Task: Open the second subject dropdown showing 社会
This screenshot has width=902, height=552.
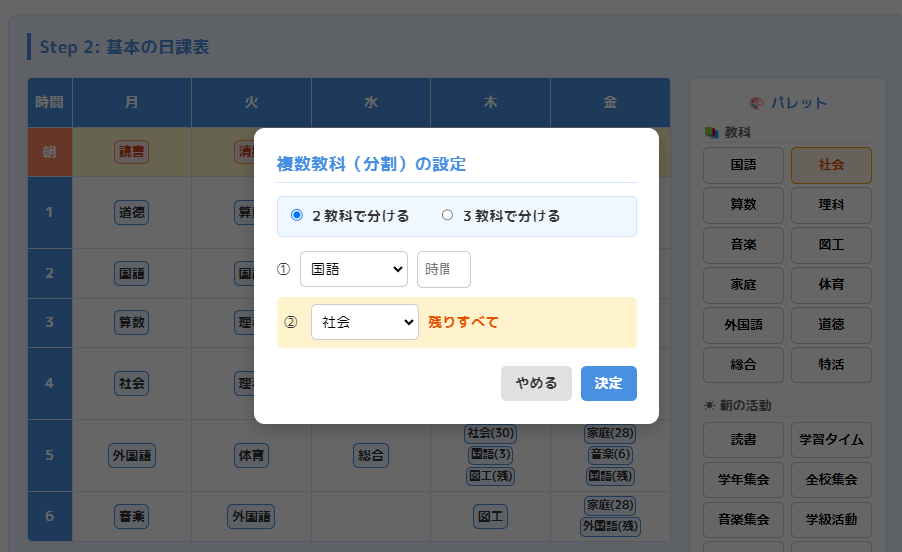Action: point(365,322)
